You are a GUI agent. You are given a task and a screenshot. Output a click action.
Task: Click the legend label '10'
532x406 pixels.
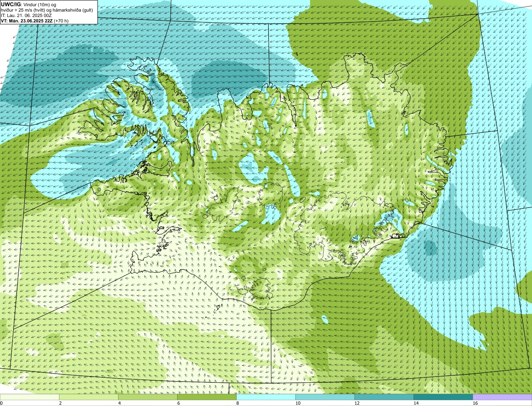297,403
